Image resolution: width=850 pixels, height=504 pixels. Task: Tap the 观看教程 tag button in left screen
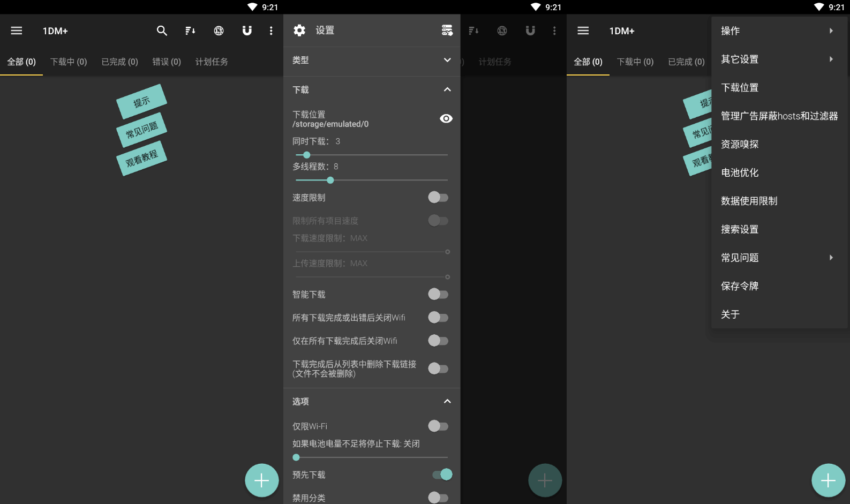pos(141,158)
